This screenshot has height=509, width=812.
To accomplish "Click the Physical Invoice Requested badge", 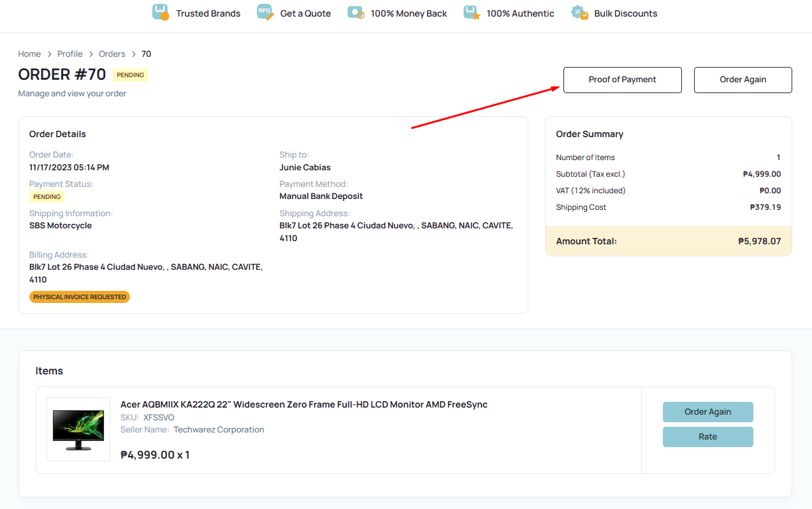I will 80,297.
